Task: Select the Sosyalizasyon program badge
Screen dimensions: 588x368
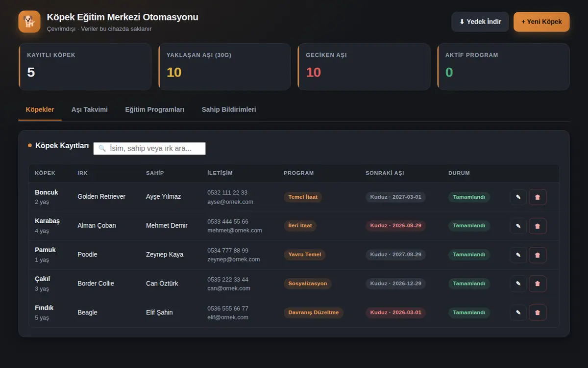Action: tap(308, 284)
